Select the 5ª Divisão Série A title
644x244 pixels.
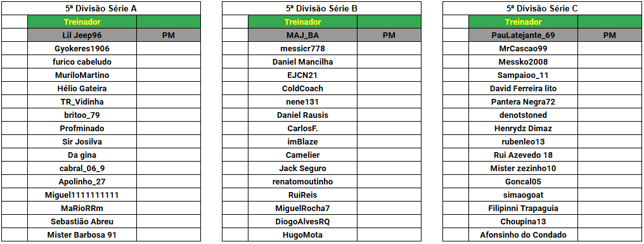click(101, 8)
